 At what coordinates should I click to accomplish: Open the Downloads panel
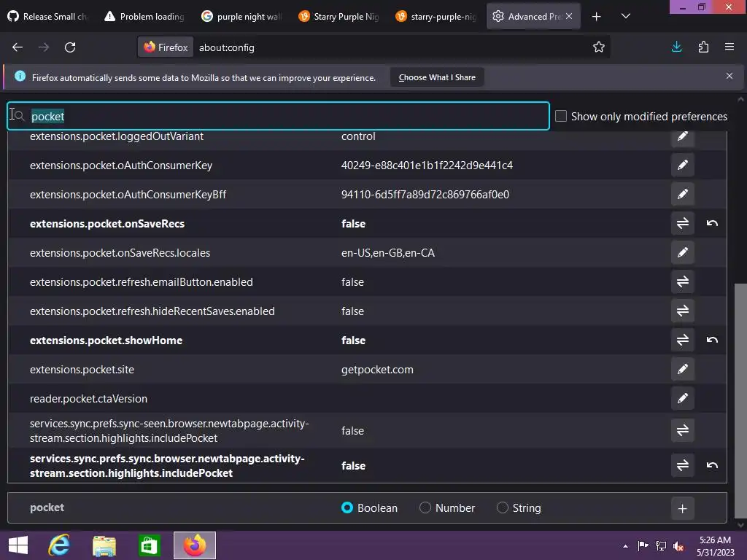676,47
